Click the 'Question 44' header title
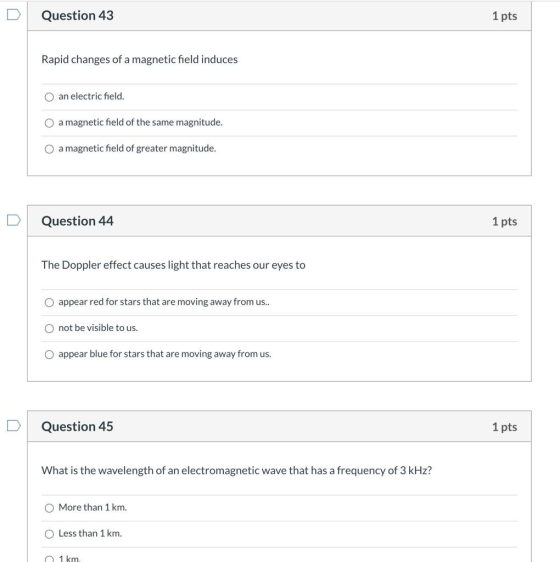 coord(77,221)
